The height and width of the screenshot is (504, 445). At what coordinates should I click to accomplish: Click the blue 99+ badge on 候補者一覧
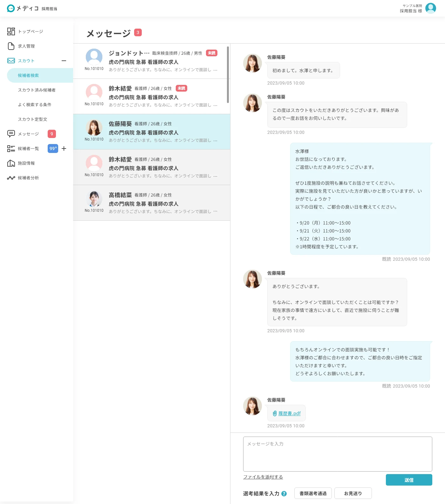pyautogui.click(x=53, y=148)
